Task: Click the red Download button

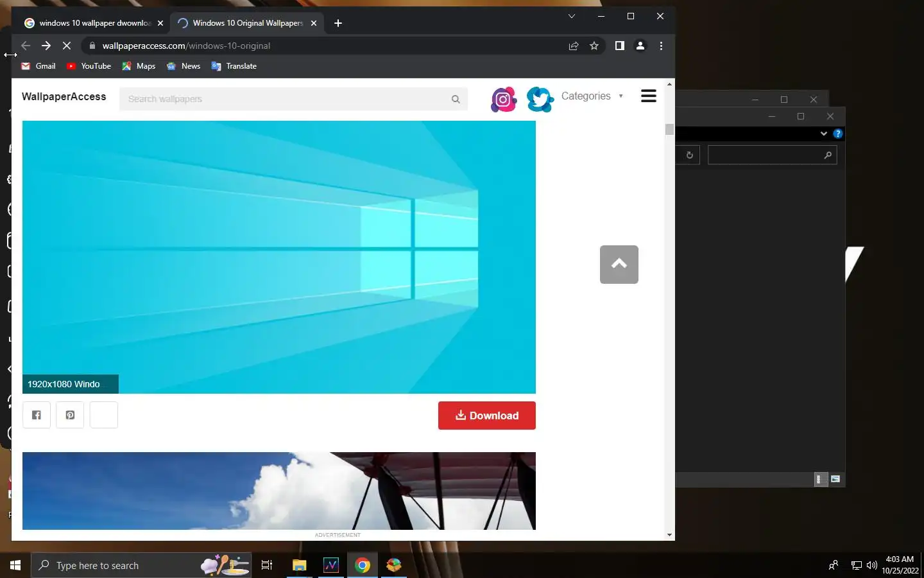Action: [487, 416]
